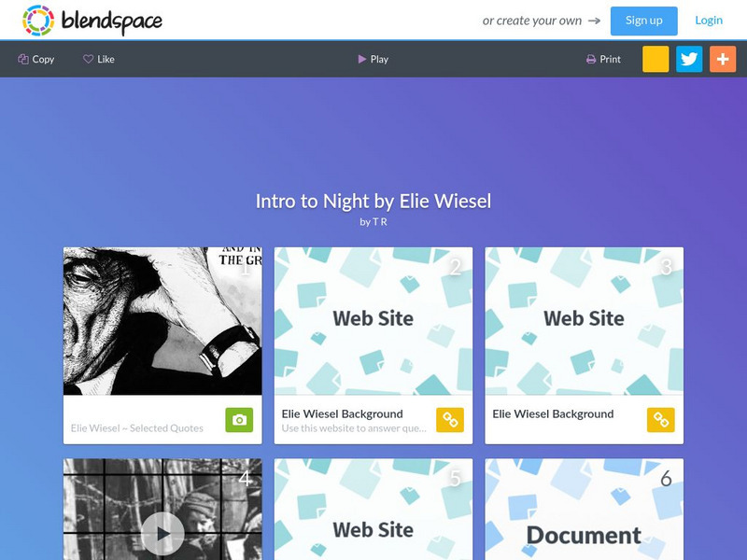The width and height of the screenshot is (747, 560).
Task: Open Document tile number 6
Action: tap(585, 509)
